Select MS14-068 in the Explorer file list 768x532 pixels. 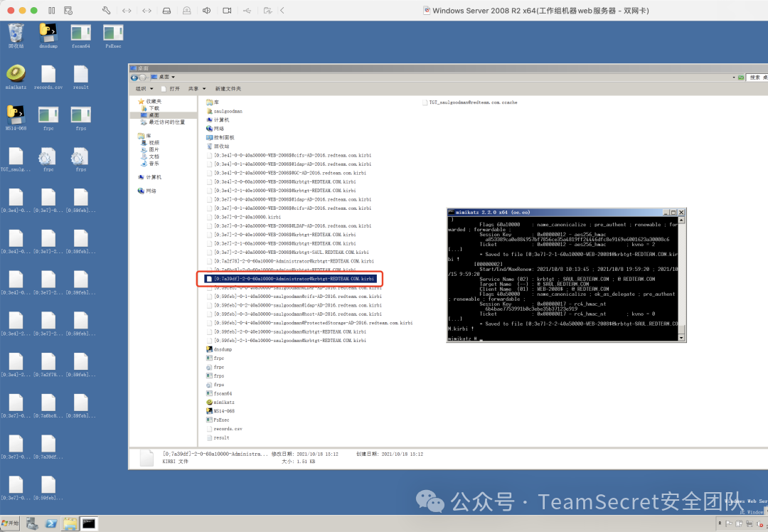(x=220, y=411)
